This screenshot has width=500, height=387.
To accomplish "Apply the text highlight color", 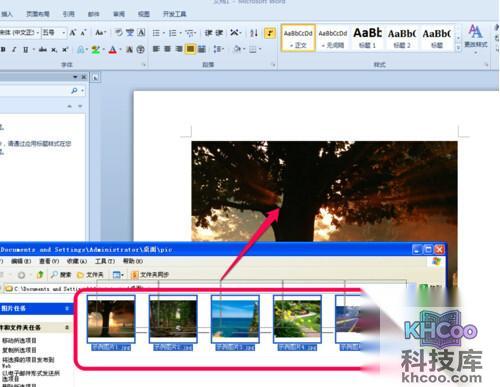I will [x=96, y=50].
